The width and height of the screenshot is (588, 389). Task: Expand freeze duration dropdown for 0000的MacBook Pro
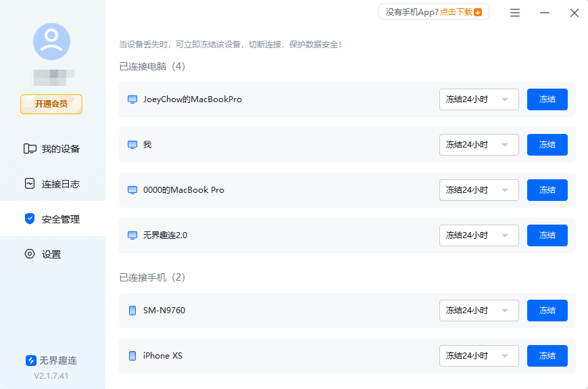point(479,190)
